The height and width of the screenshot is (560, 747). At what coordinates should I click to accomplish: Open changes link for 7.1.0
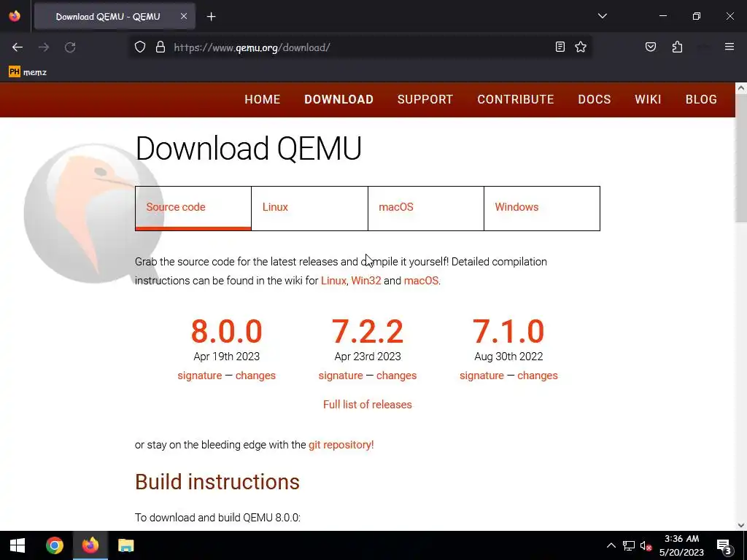click(x=538, y=376)
